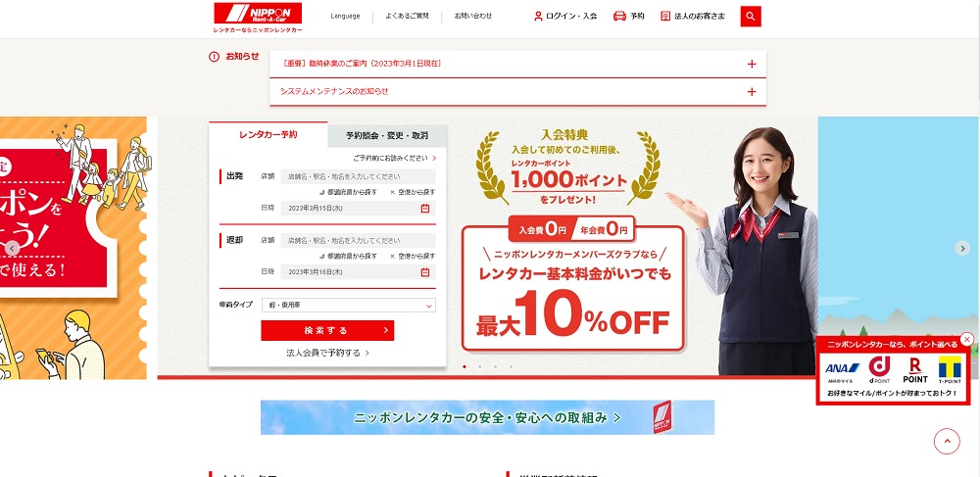The height and width of the screenshot is (477, 980).
Task: Expand the システムメンテナンスのお知らせ notice
Action: tap(752, 92)
